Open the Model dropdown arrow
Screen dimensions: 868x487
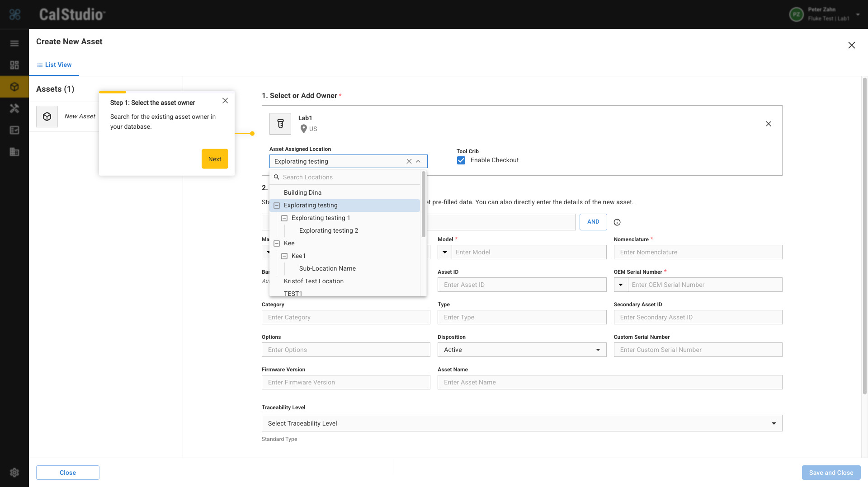coord(445,252)
